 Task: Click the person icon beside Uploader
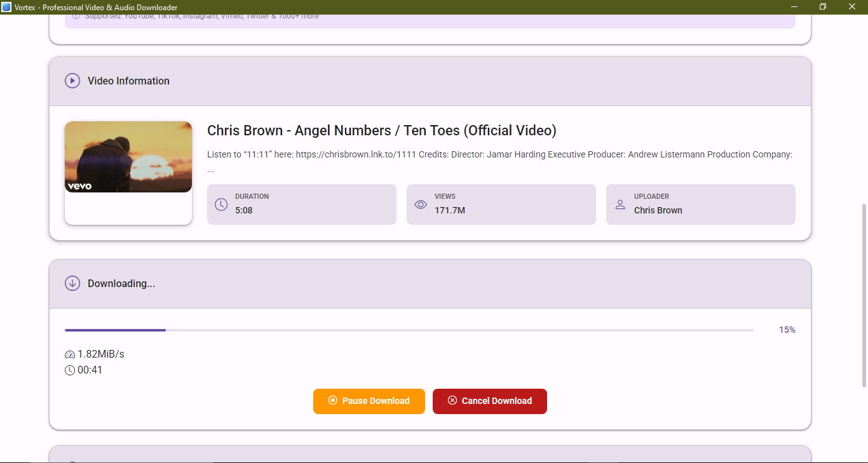(x=620, y=205)
